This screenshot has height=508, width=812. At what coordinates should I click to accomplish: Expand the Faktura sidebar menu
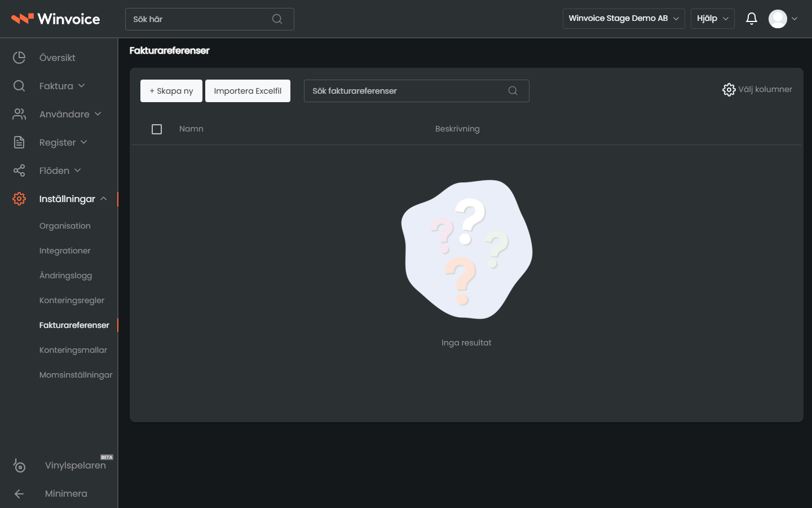pyautogui.click(x=62, y=86)
